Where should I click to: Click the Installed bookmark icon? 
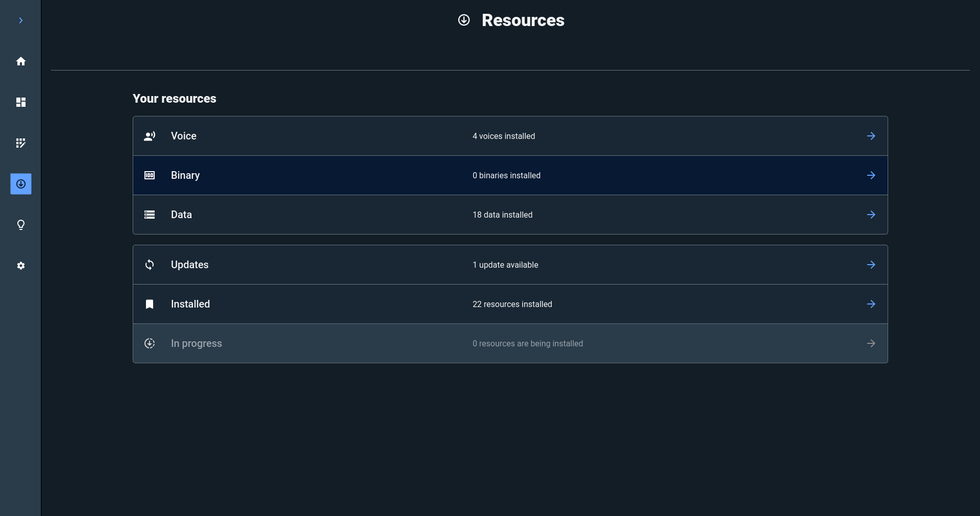click(x=150, y=304)
